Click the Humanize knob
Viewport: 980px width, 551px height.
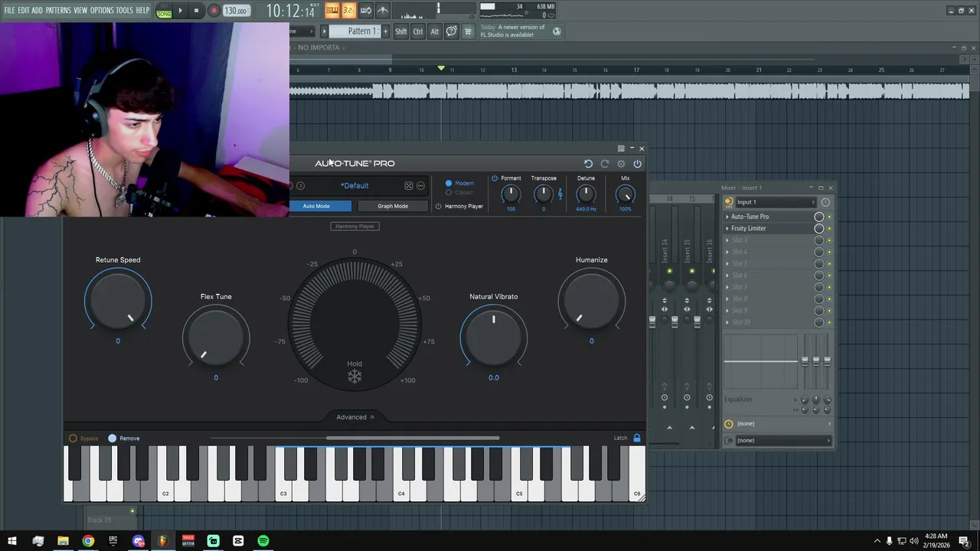click(591, 300)
